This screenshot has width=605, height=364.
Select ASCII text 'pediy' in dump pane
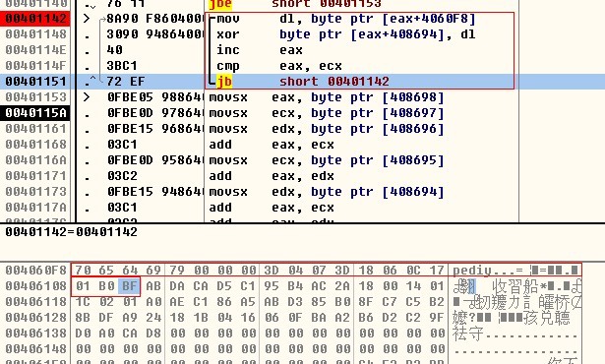pyautogui.click(x=472, y=271)
